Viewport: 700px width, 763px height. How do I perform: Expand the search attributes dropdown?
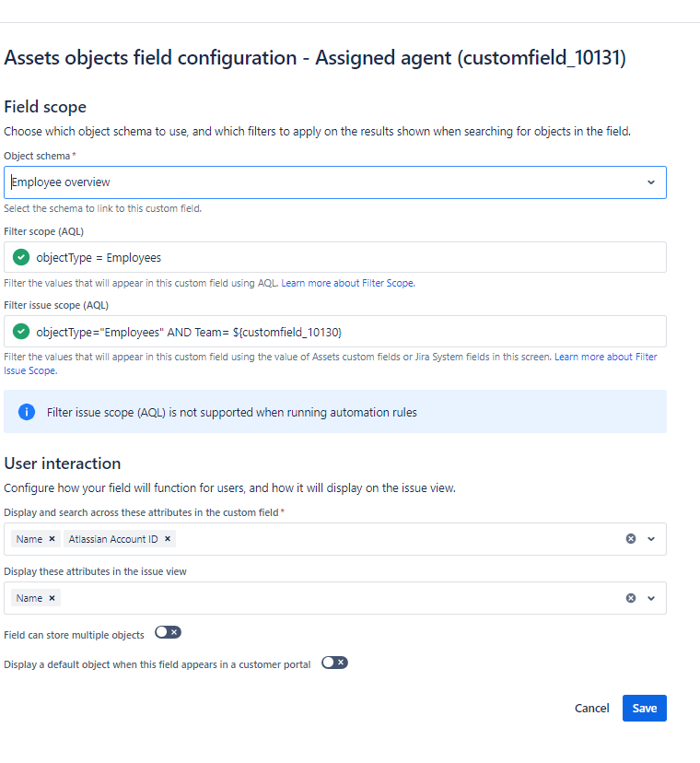[651, 538]
